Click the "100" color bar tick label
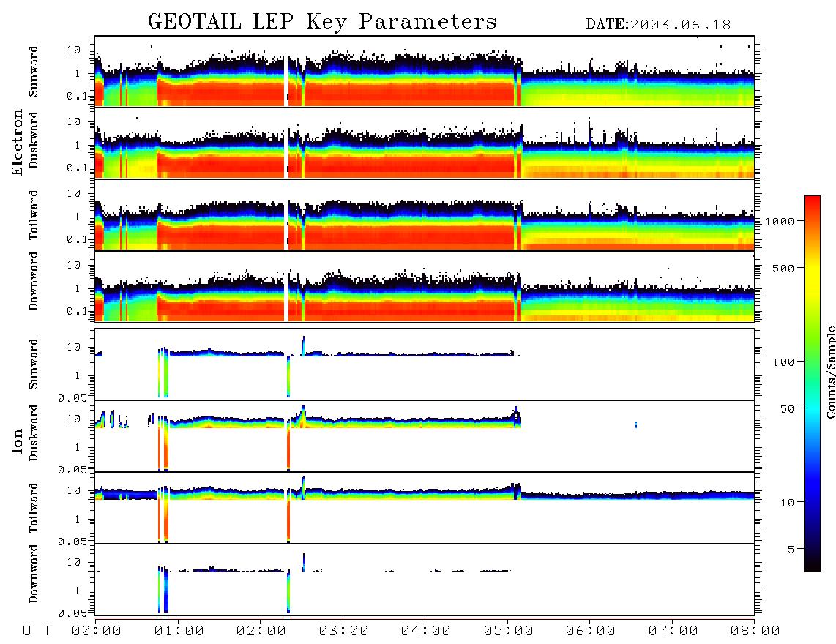Screen dimensions: 836x644 tap(784, 362)
